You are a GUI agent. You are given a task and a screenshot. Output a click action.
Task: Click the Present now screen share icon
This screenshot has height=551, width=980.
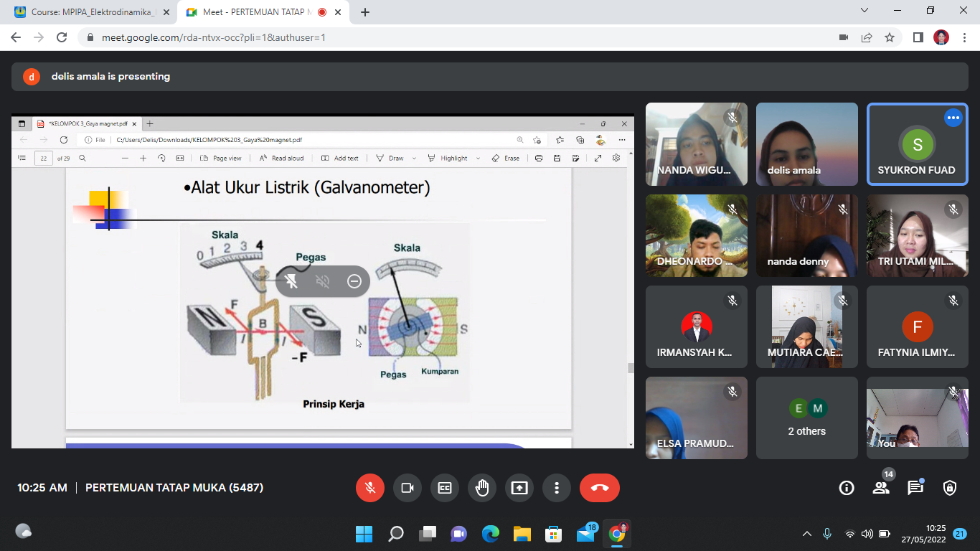click(x=519, y=488)
